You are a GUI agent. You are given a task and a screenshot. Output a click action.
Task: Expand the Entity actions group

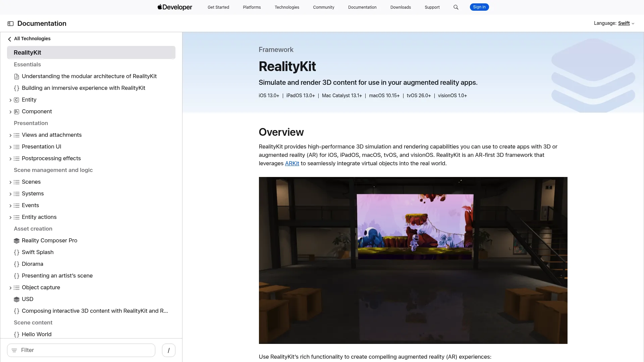coord(10,217)
